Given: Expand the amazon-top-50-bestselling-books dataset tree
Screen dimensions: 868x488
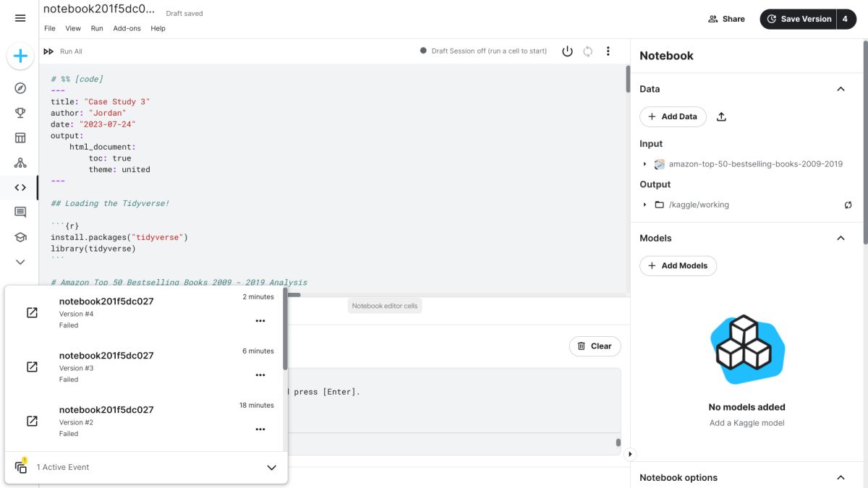Looking at the screenshot, I should pos(644,164).
